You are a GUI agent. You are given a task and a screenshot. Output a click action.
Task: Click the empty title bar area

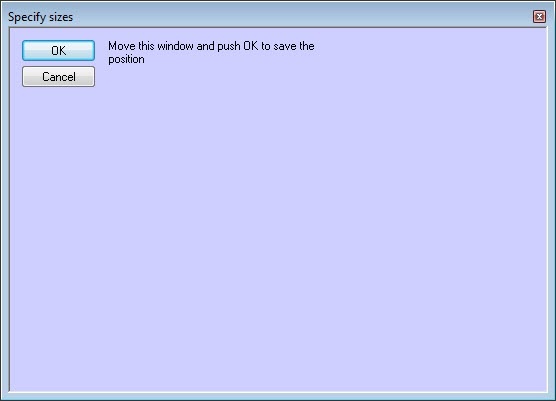tap(301, 16)
